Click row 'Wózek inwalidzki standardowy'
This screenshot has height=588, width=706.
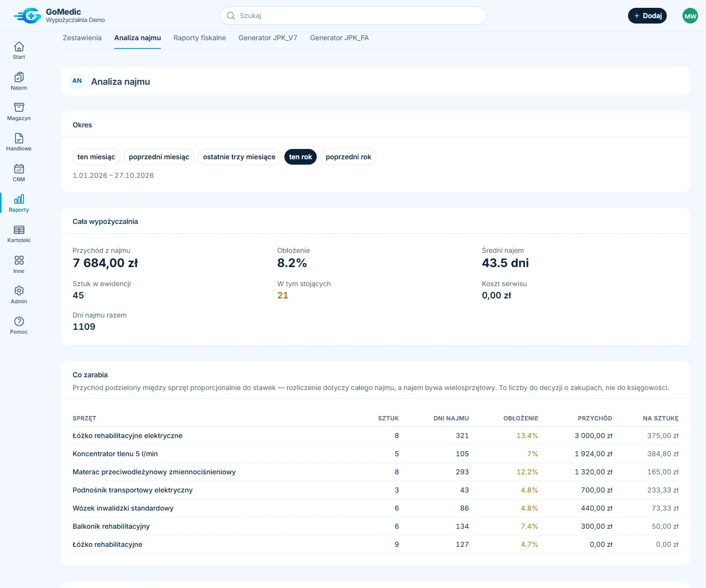coord(376,508)
